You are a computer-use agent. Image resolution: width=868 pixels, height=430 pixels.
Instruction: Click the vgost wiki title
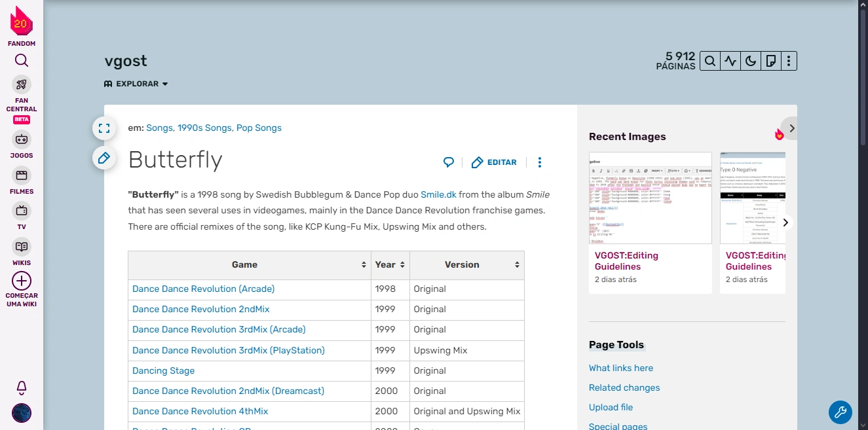click(126, 61)
